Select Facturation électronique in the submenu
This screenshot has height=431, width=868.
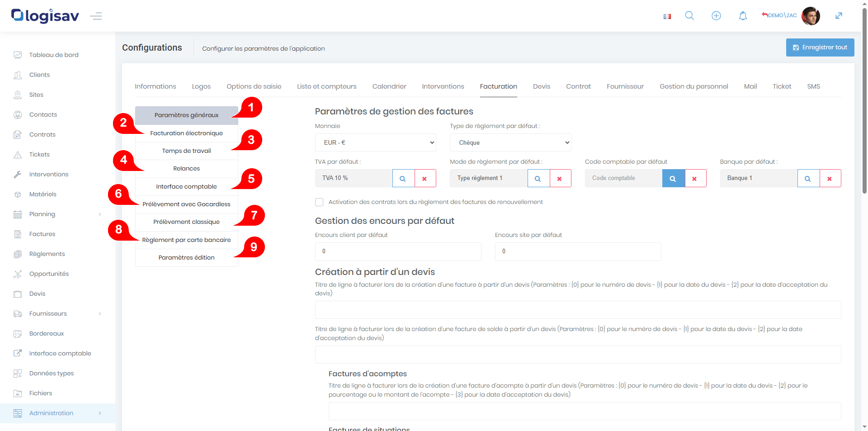pos(186,133)
